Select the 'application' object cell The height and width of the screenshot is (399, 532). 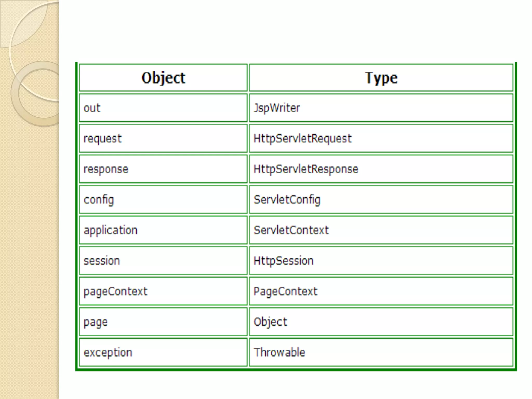click(110, 230)
